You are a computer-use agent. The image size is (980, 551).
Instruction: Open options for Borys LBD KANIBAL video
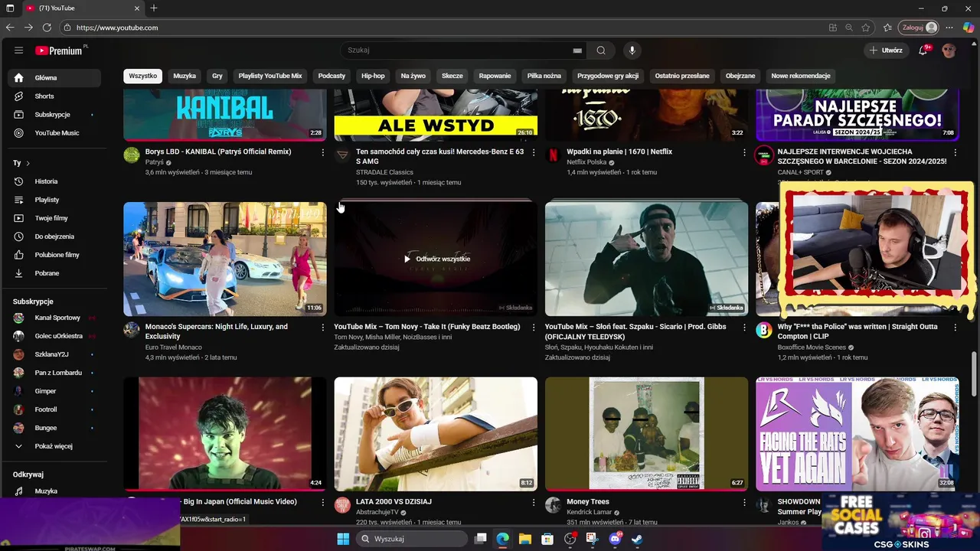[x=323, y=152]
